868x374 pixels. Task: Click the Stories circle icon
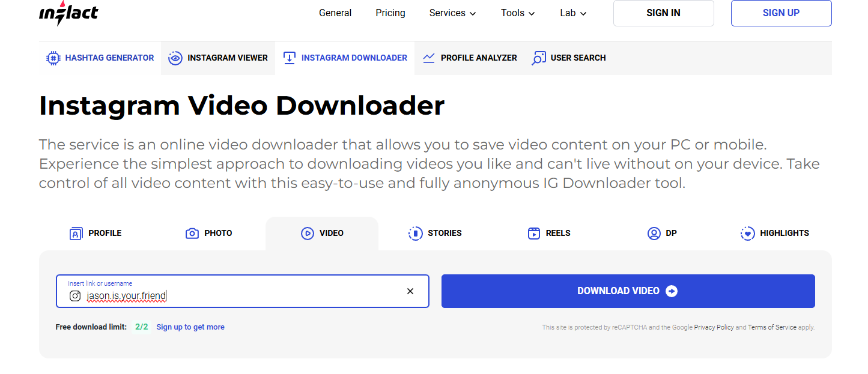click(416, 234)
